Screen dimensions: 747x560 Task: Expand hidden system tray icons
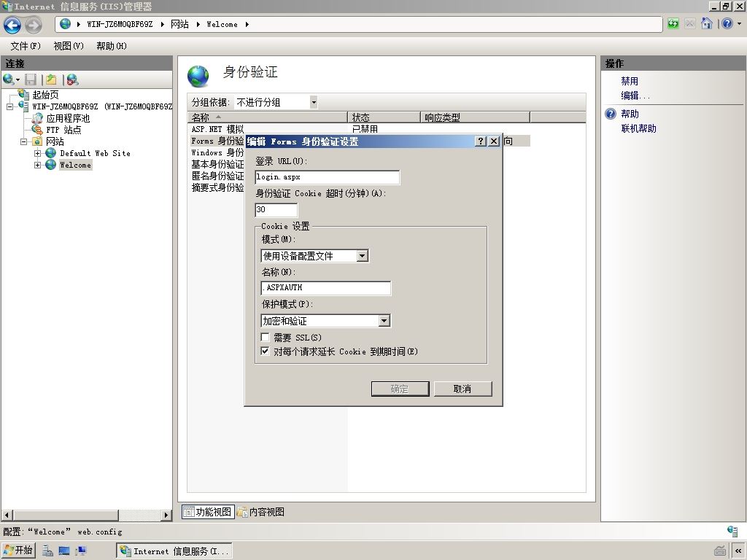pos(738,551)
